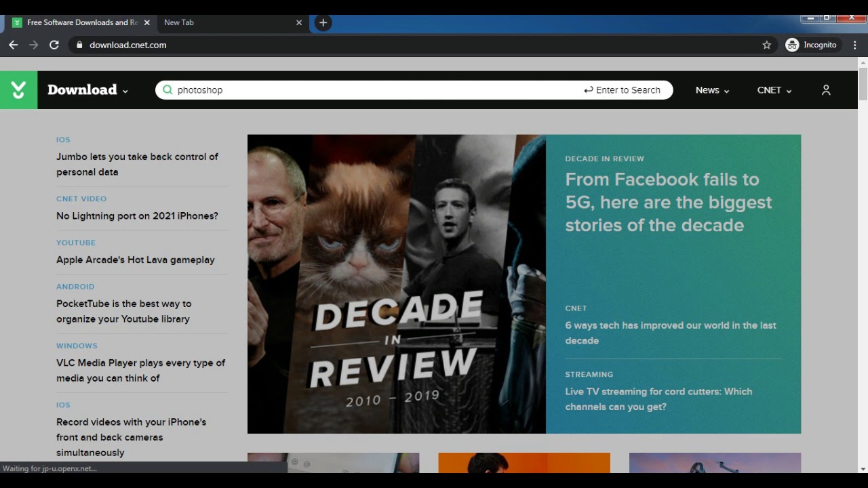Close the New Tab tab
The height and width of the screenshot is (488, 868).
point(299,22)
